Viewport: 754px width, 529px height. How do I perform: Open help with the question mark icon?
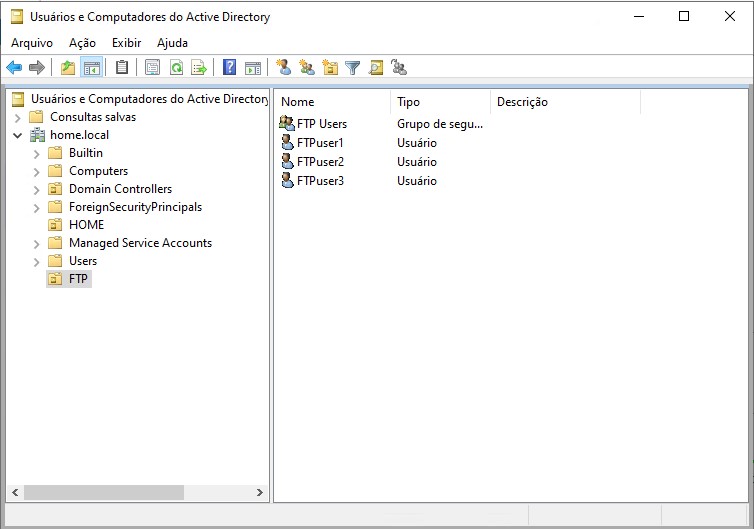[x=230, y=68]
